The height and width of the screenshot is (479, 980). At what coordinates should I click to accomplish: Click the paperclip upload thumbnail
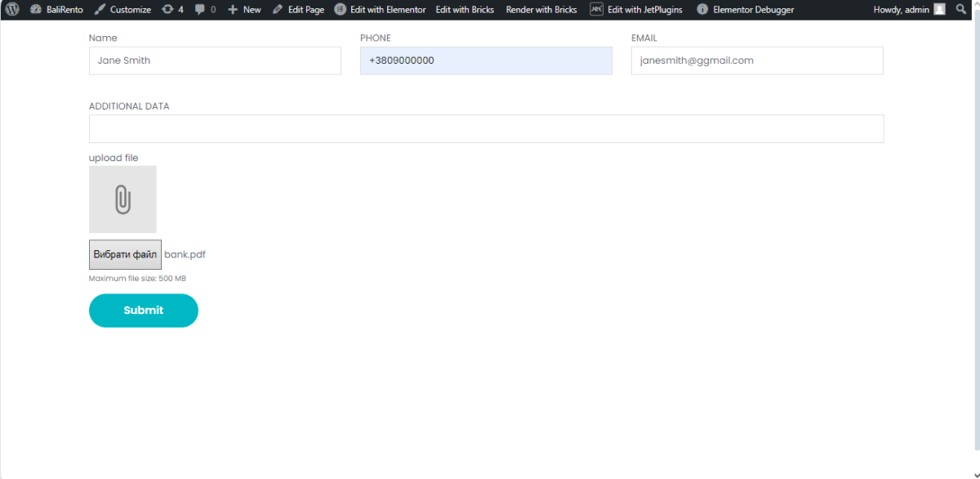(122, 199)
